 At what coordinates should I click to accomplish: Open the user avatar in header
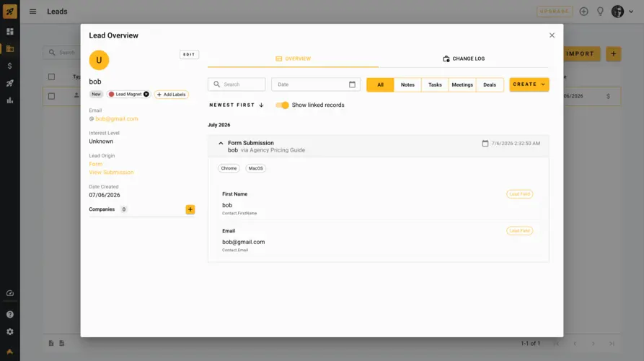(x=617, y=12)
